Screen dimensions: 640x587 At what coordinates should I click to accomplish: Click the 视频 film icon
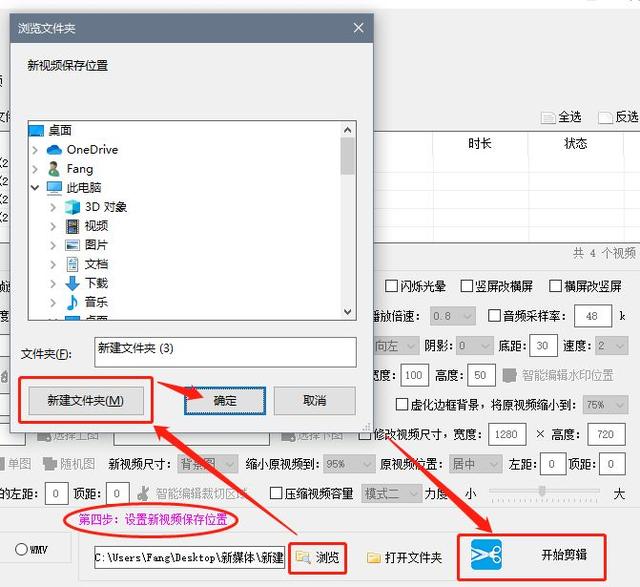tap(73, 226)
